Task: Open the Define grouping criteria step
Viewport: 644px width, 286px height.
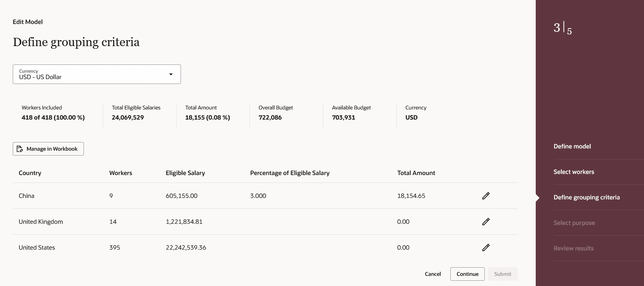Action: tap(586, 197)
